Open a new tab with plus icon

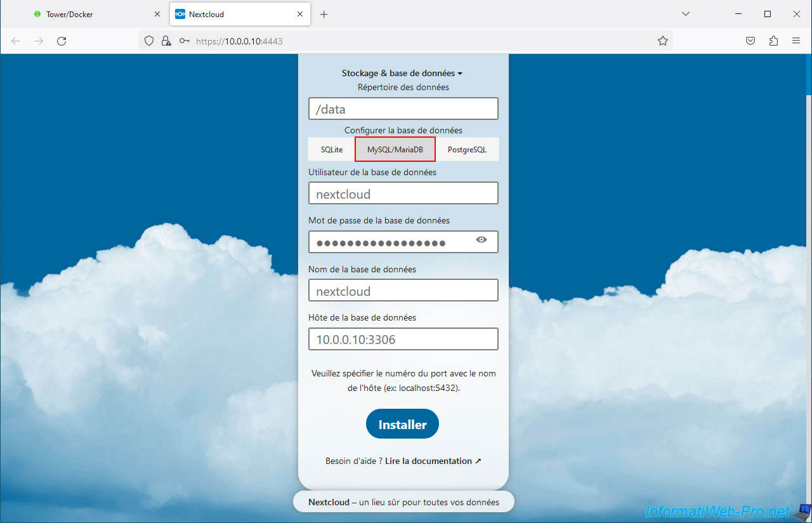324,14
